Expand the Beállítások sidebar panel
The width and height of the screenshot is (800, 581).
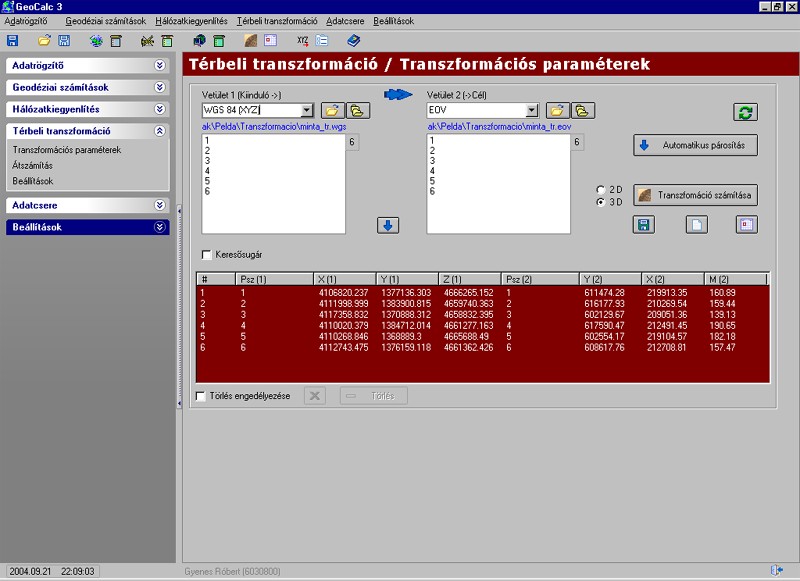coord(160,227)
